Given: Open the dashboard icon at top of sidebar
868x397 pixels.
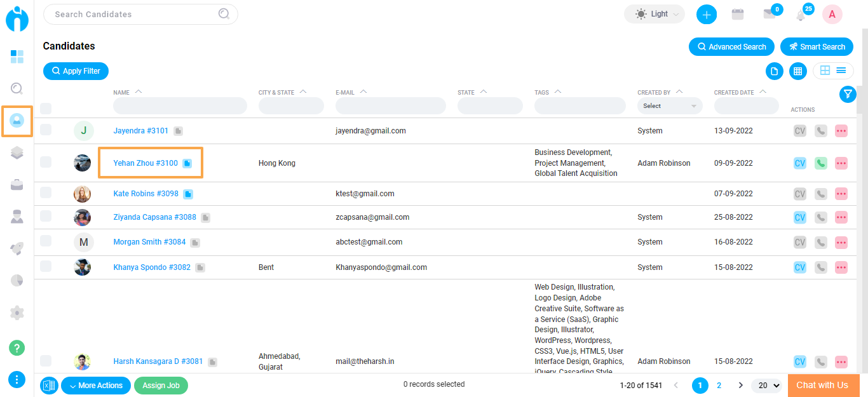Looking at the screenshot, I should (17, 57).
